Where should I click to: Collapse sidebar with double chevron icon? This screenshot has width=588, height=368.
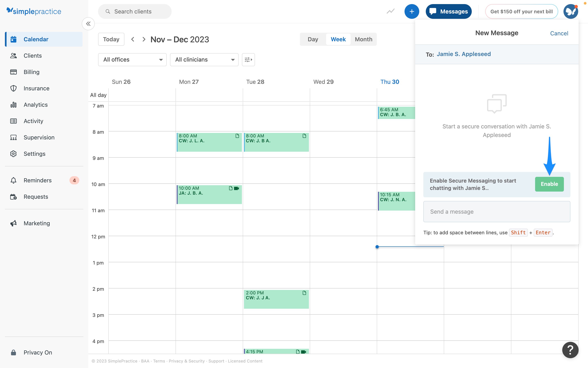click(x=88, y=24)
